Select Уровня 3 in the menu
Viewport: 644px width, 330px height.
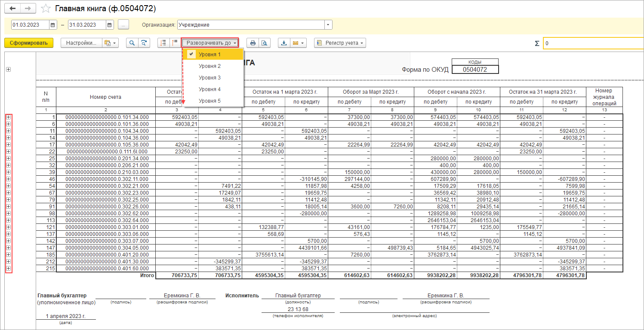pyautogui.click(x=213, y=78)
